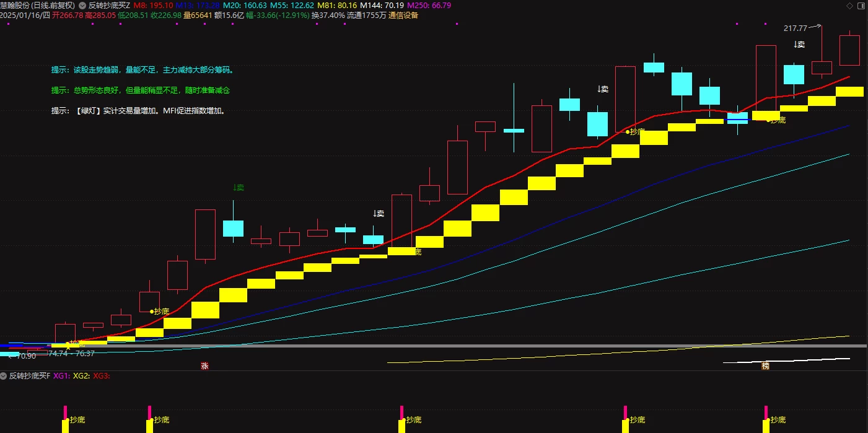
Task: Click the M250 average value in magenta
Action: pos(429,5)
